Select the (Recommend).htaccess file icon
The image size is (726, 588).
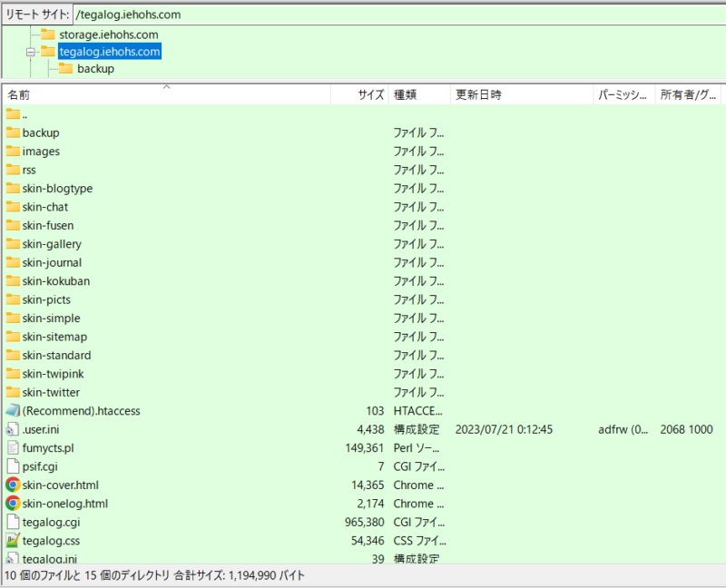(x=13, y=411)
